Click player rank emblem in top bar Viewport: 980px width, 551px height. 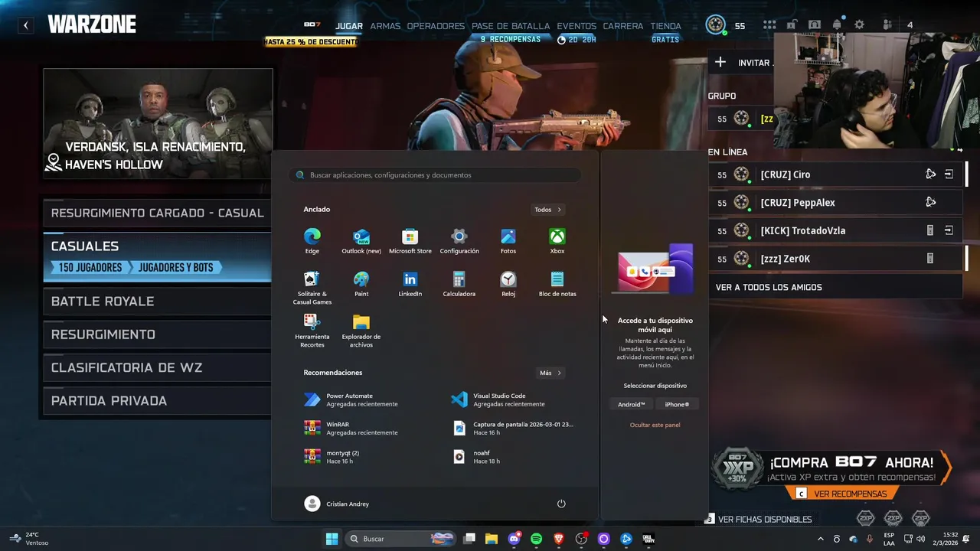tap(715, 25)
